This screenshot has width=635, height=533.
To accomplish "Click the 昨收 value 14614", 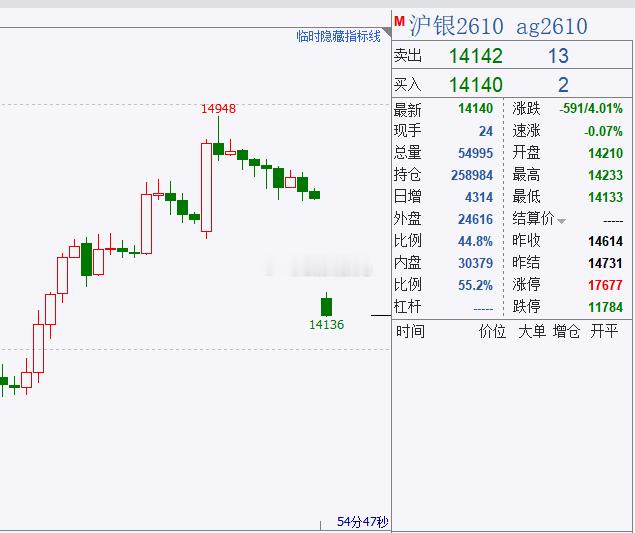I will pos(605,241).
